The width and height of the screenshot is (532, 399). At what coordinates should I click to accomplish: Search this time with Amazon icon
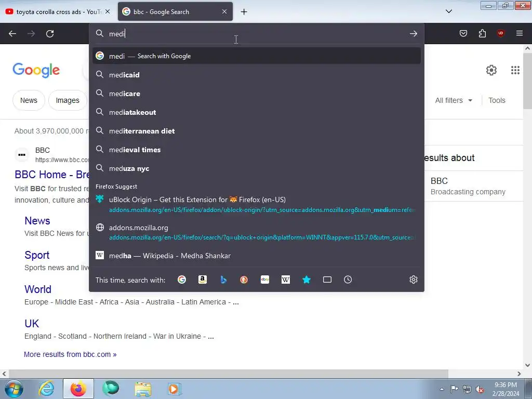[203, 280]
